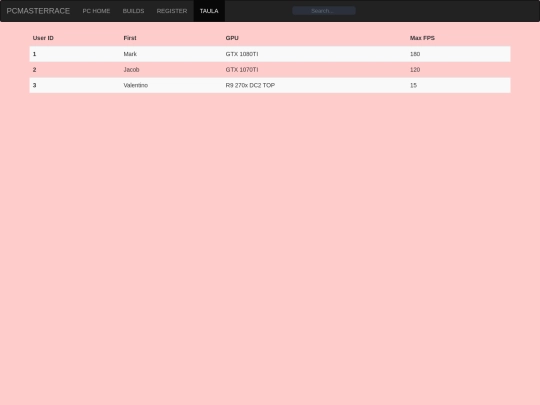The image size is (540, 405).
Task: Go to the PC HOME page
Action: [96, 11]
